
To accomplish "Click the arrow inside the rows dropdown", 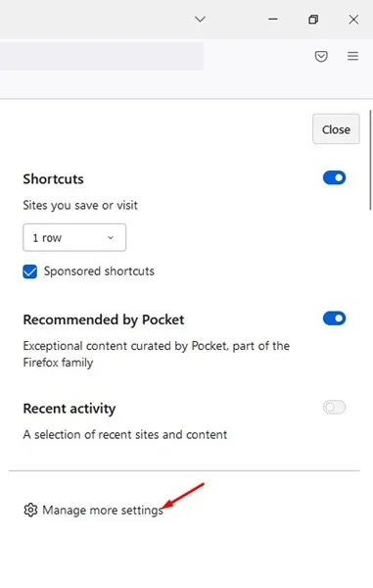I will 111,237.
